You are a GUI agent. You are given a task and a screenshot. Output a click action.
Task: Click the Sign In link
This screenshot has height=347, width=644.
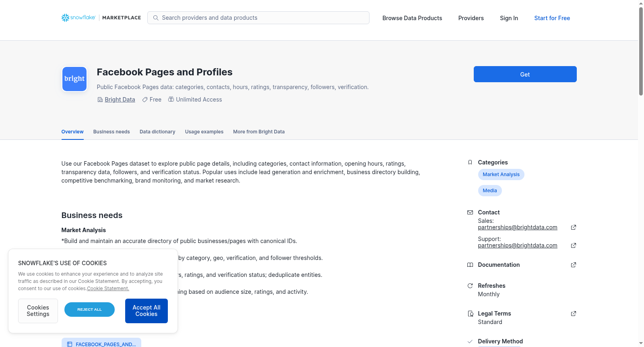pos(509,18)
